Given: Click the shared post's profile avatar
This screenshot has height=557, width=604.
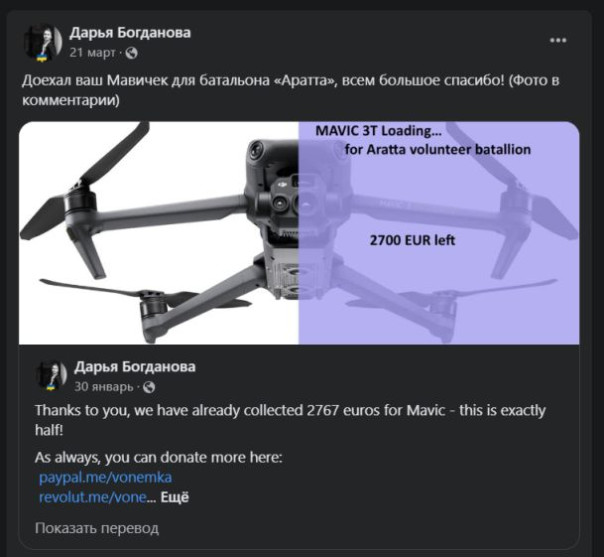Looking at the screenshot, I should [x=52, y=375].
